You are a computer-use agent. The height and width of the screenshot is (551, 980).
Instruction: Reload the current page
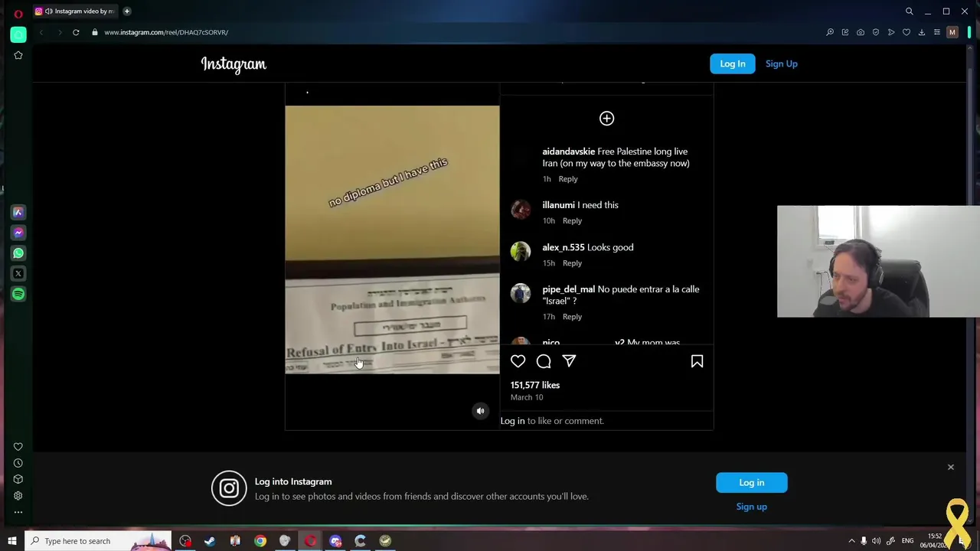tap(76, 32)
